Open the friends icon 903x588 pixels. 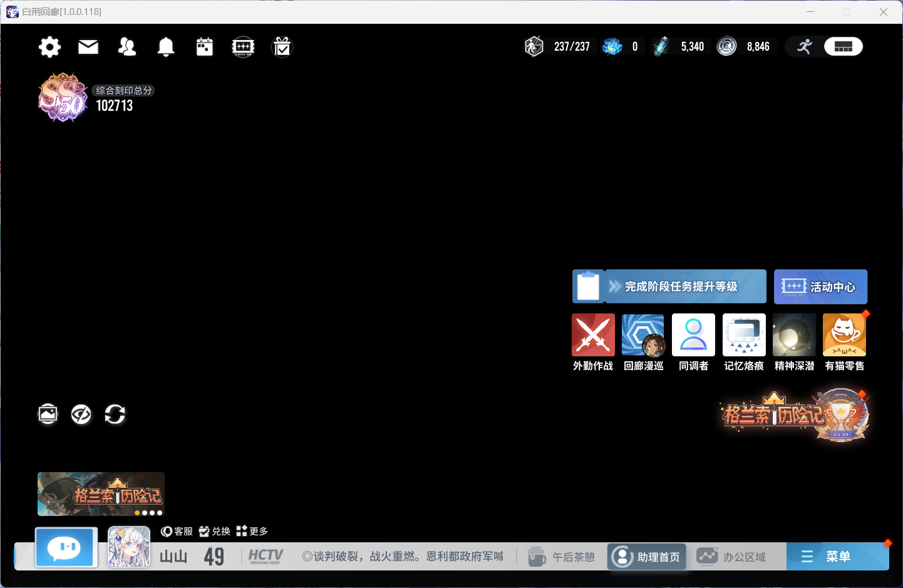127,47
